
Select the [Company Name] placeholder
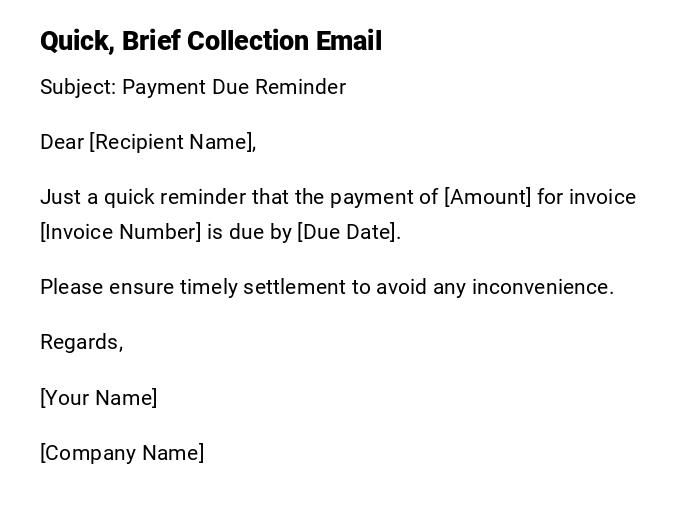122,453
